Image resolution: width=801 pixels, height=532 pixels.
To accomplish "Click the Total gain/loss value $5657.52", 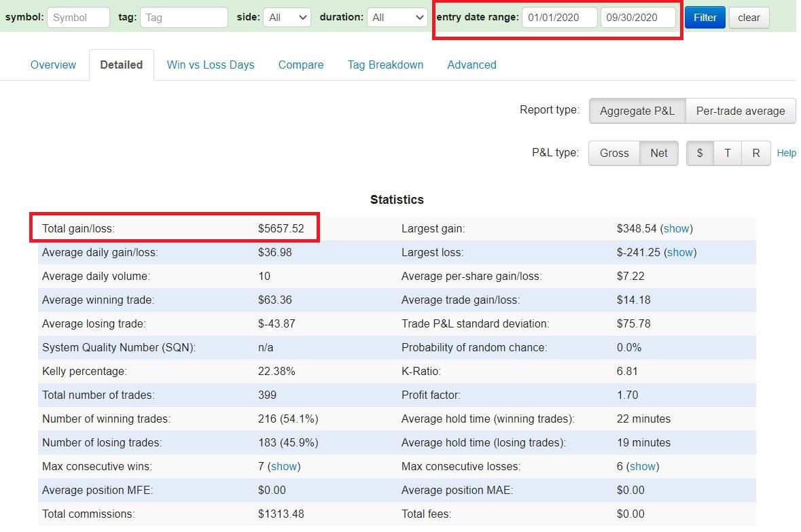I will [281, 228].
